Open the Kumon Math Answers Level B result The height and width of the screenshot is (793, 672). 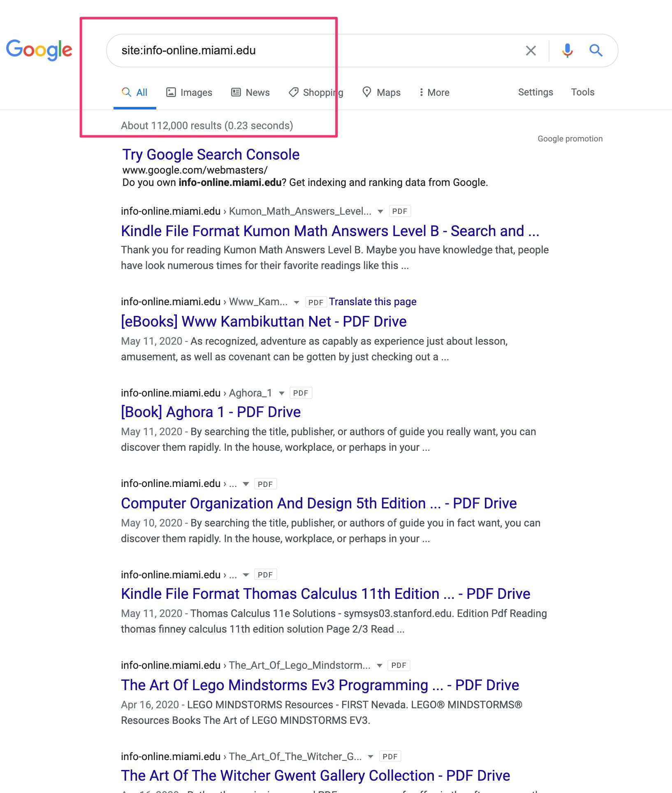[x=330, y=231]
